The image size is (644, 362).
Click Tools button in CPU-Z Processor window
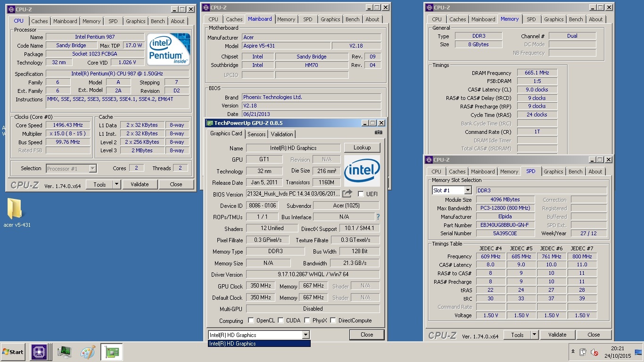(99, 185)
